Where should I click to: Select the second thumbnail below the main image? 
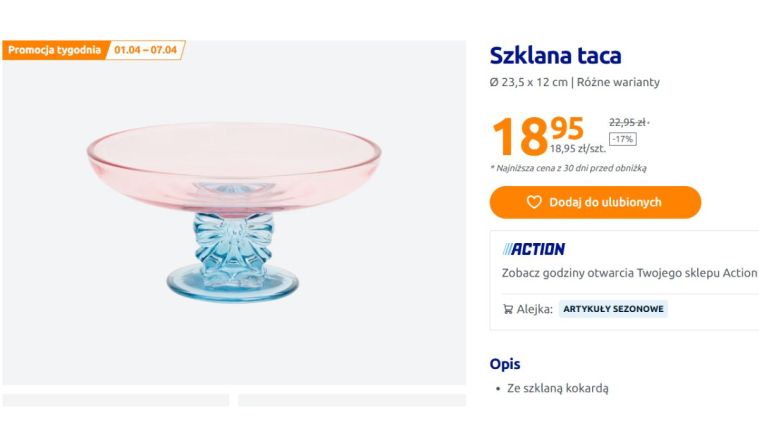(352, 400)
